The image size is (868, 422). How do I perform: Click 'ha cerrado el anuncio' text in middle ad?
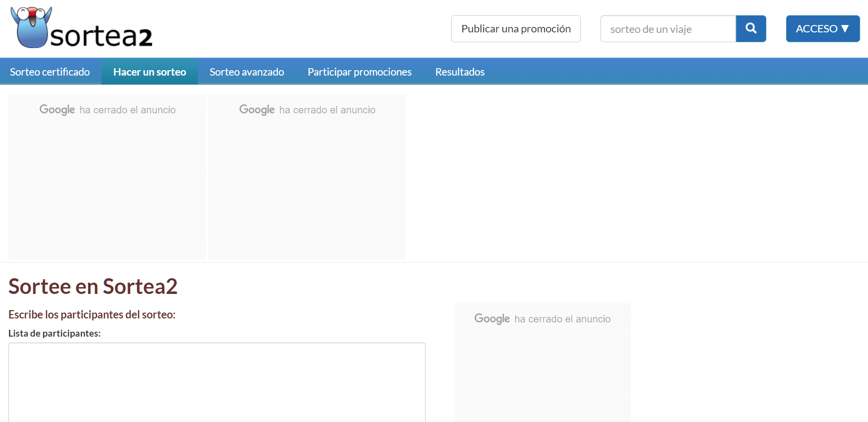(327, 110)
